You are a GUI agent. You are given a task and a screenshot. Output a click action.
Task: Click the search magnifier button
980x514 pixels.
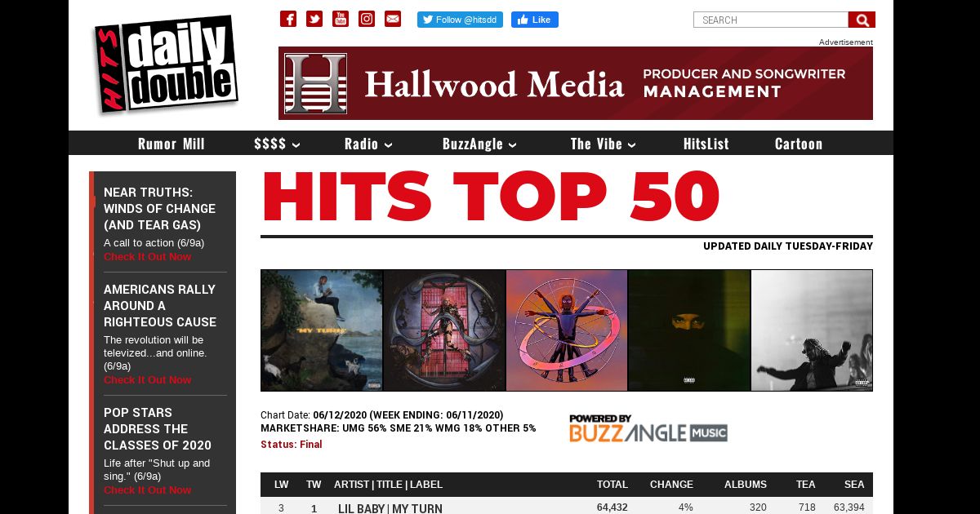(x=862, y=20)
